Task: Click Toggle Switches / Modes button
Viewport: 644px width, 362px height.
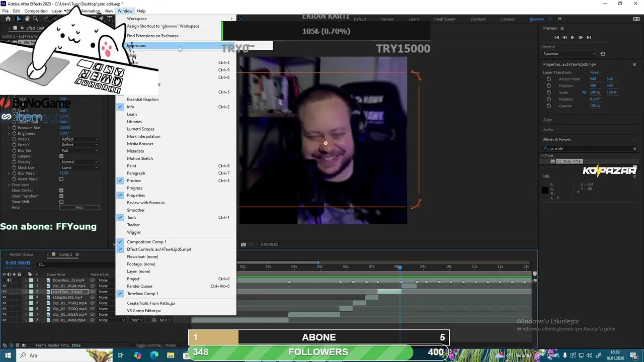Action: [155, 345]
